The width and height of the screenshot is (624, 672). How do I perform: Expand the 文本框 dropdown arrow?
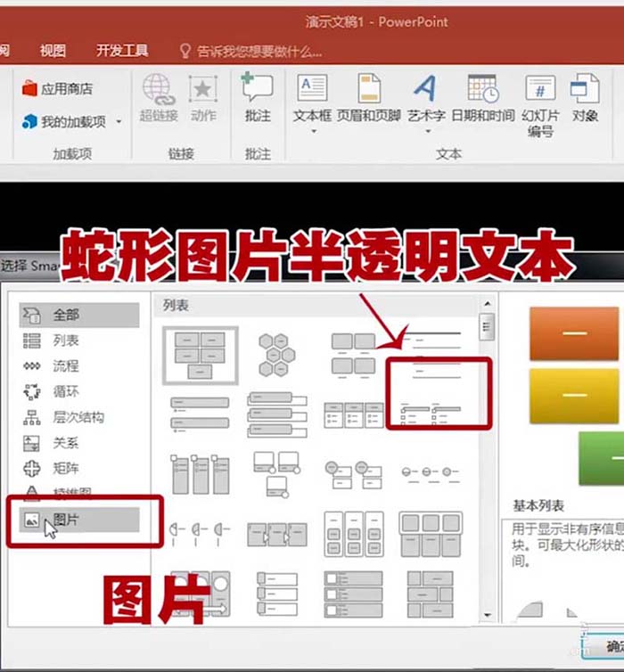(x=314, y=131)
